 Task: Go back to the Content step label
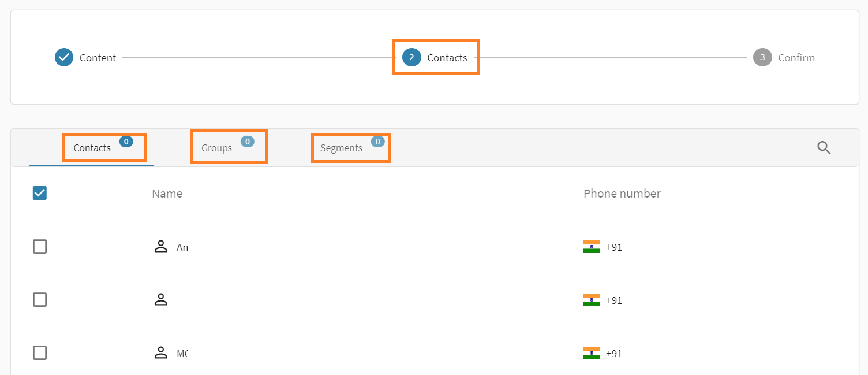[x=98, y=58]
